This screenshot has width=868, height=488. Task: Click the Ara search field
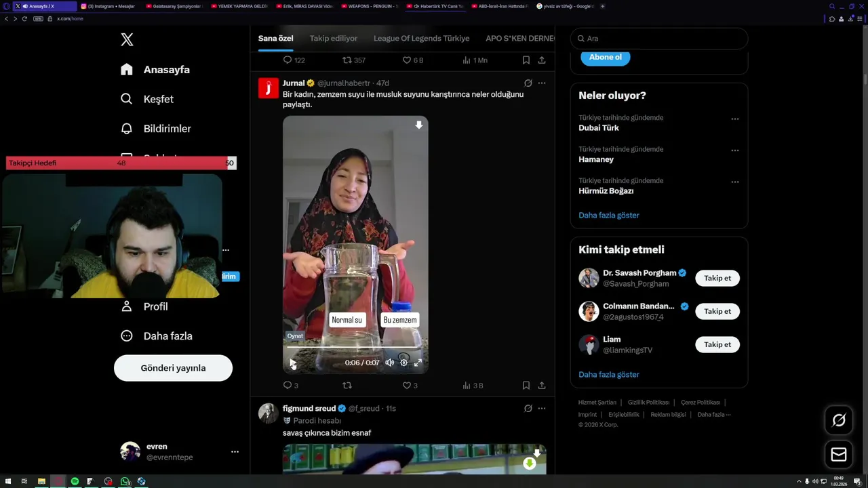659,39
